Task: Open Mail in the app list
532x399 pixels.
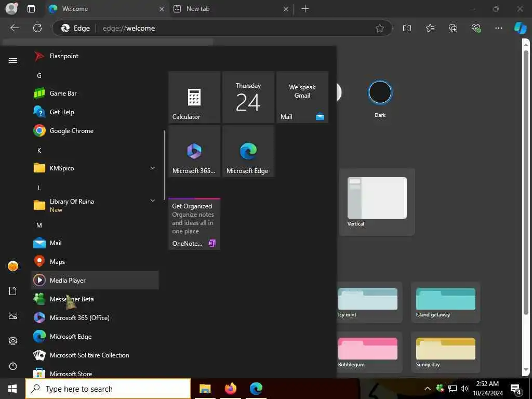Action: [x=95, y=243]
